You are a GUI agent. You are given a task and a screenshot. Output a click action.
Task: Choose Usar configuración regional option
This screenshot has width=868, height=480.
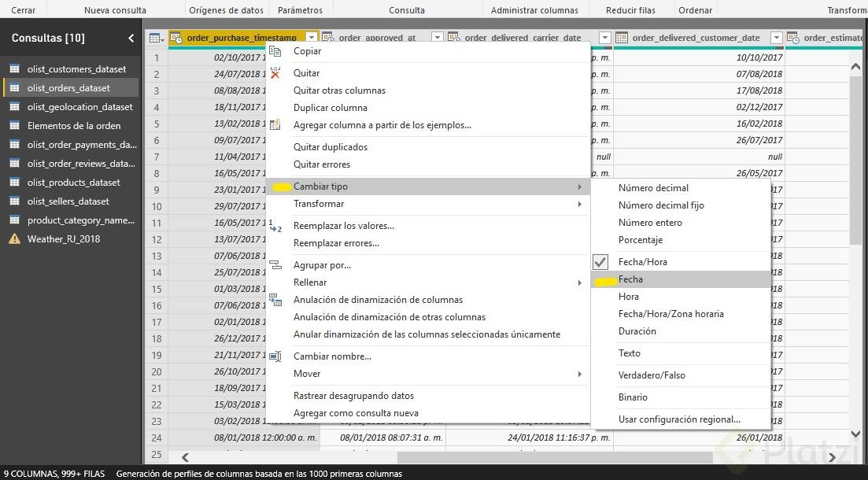[x=679, y=419]
